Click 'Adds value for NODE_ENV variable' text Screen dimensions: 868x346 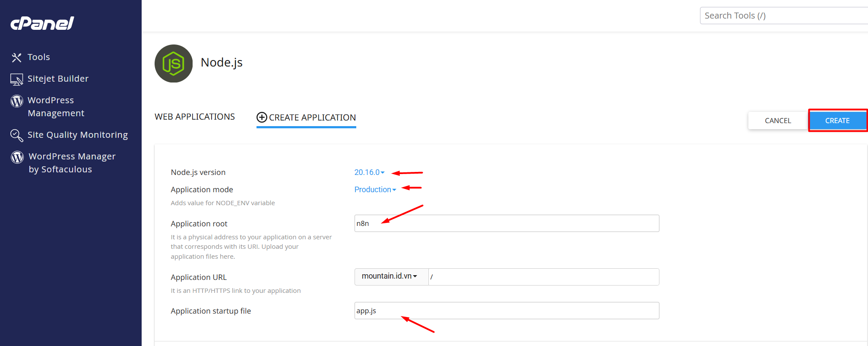223,203
